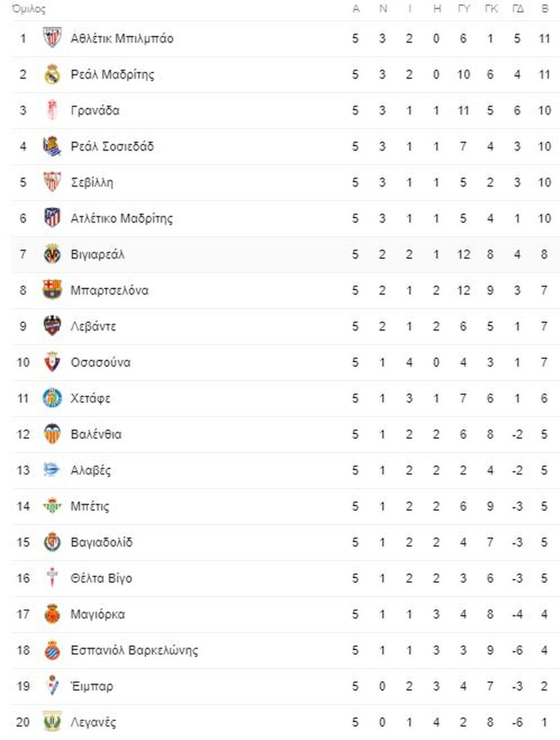Click the Β points column header

(x=545, y=9)
